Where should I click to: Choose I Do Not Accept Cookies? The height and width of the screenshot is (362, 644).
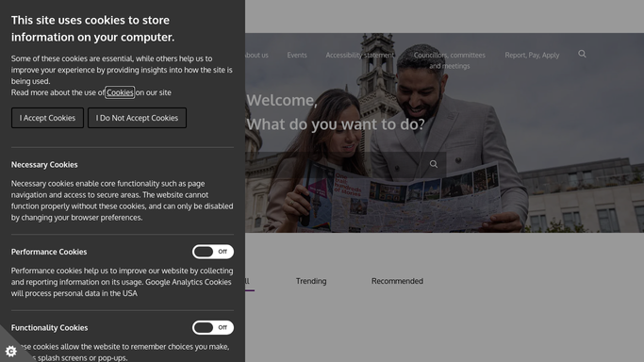[x=137, y=118]
